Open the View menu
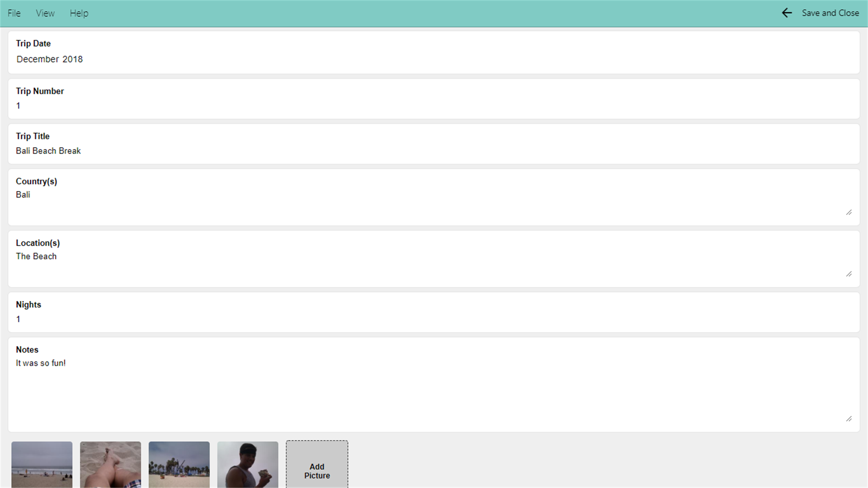Image resolution: width=868 pixels, height=488 pixels. (45, 13)
